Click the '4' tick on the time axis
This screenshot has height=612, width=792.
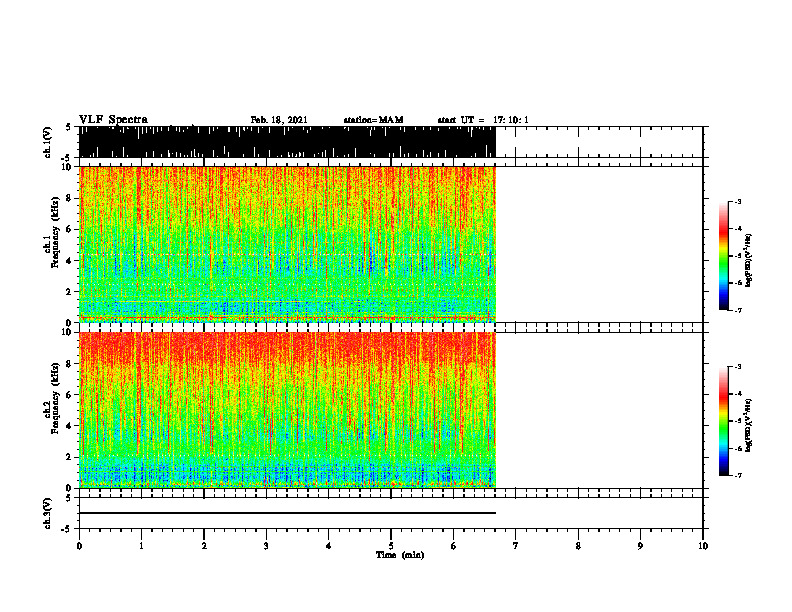click(329, 546)
